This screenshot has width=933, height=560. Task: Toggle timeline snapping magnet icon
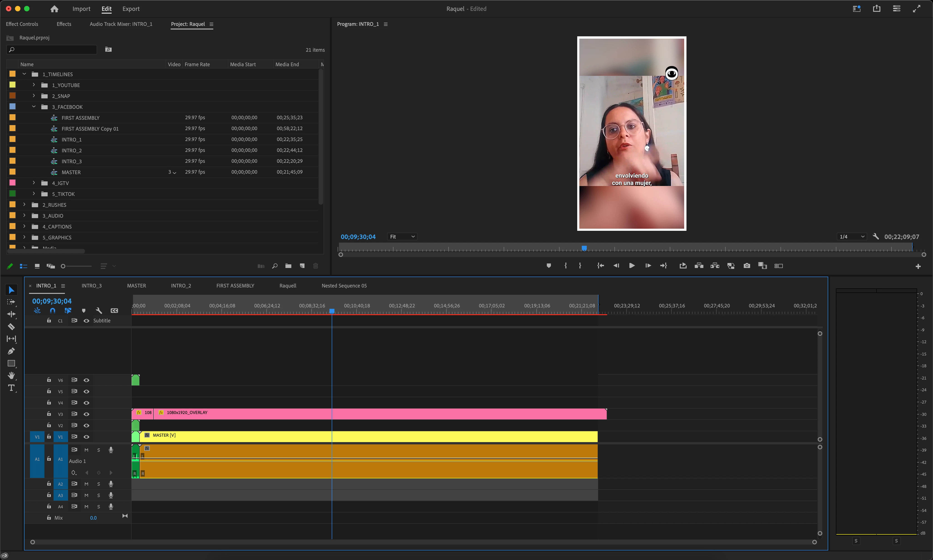click(52, 311)
